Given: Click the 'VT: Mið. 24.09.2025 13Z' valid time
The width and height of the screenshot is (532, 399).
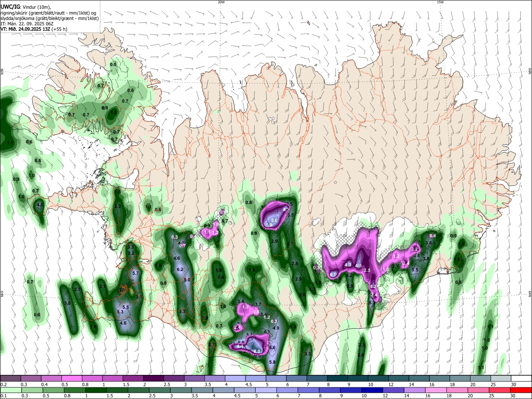Looking at the screenshot, I should (25, 29).
